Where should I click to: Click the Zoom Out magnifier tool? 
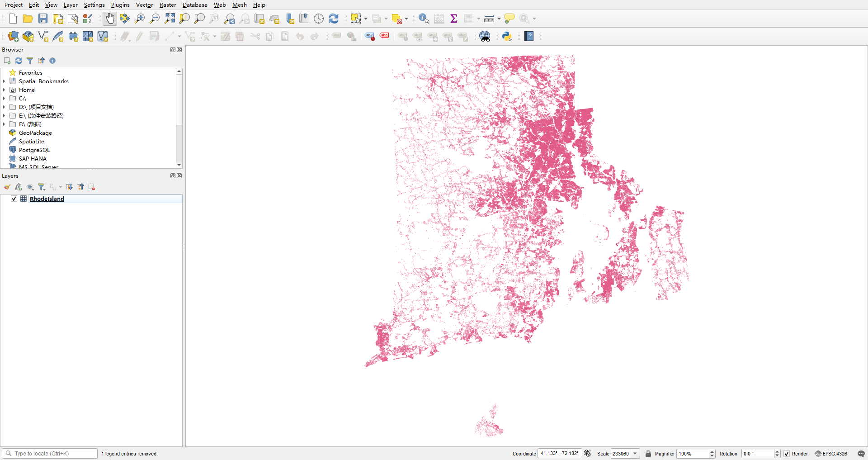coord(155,19)
